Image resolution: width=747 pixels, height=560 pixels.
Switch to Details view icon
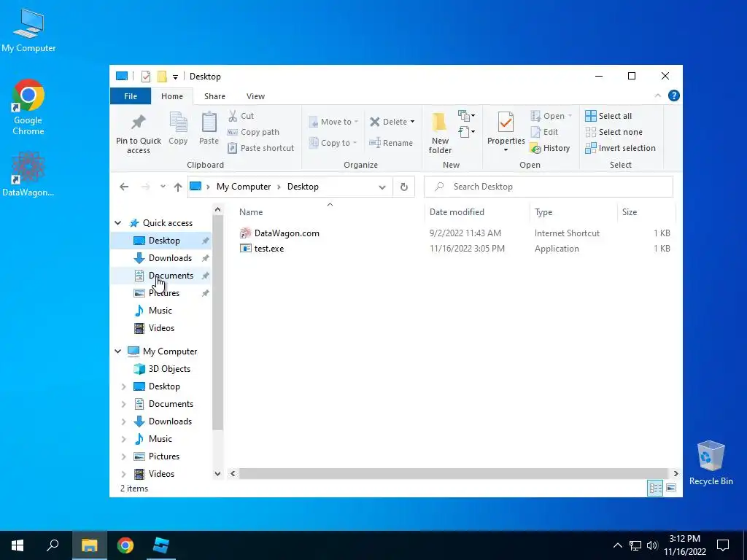655,488
